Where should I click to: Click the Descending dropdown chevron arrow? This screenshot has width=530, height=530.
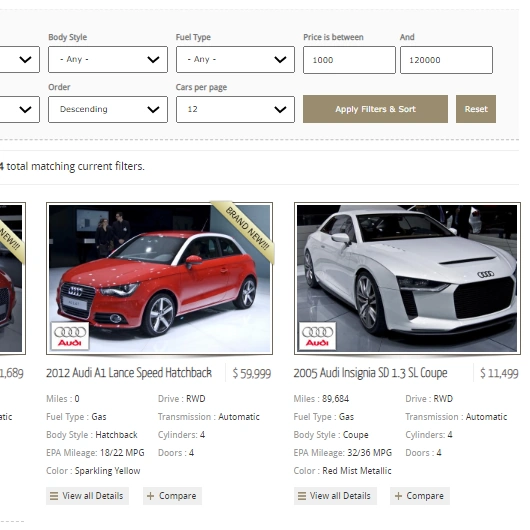click(153, 110)
